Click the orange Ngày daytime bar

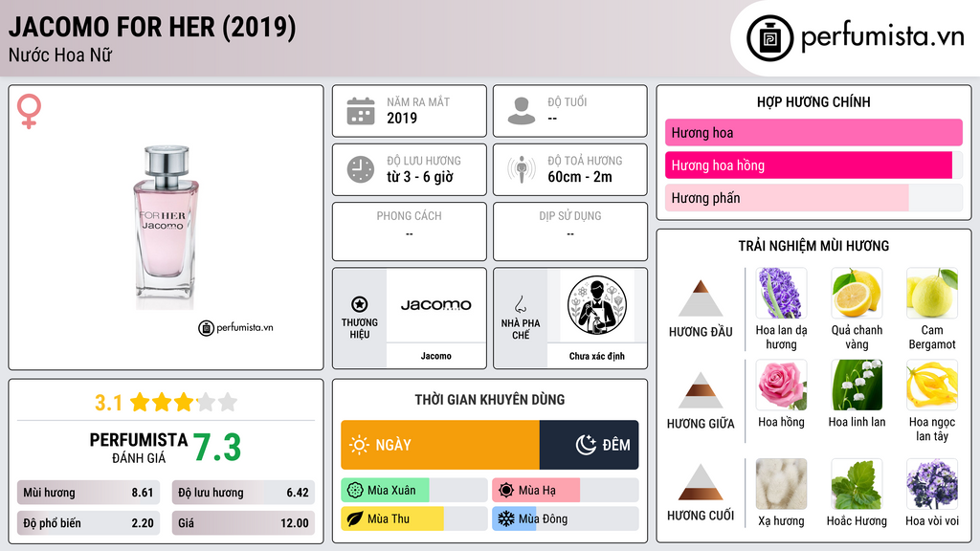click(x=440, y=445)
